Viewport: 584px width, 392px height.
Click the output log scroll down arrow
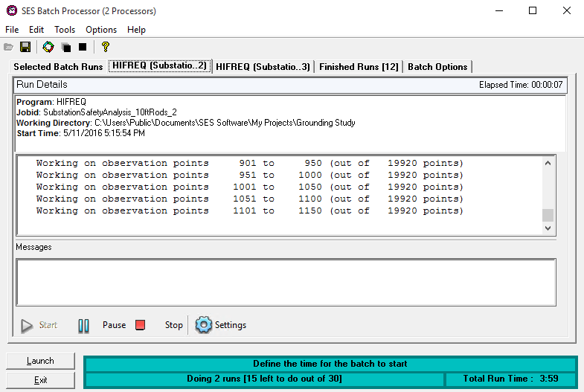[x=548, y=228]
